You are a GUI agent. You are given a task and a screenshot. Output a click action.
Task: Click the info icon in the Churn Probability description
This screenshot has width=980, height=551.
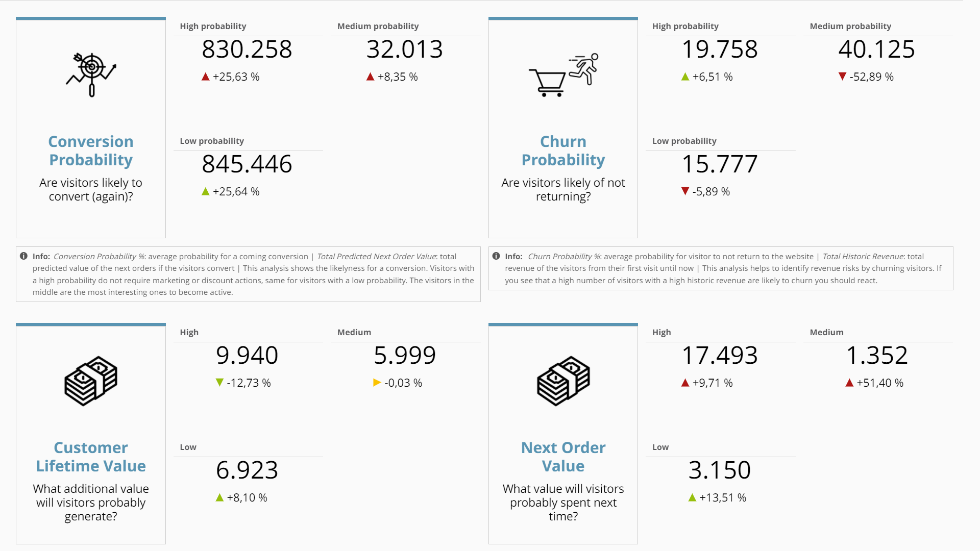495,256
